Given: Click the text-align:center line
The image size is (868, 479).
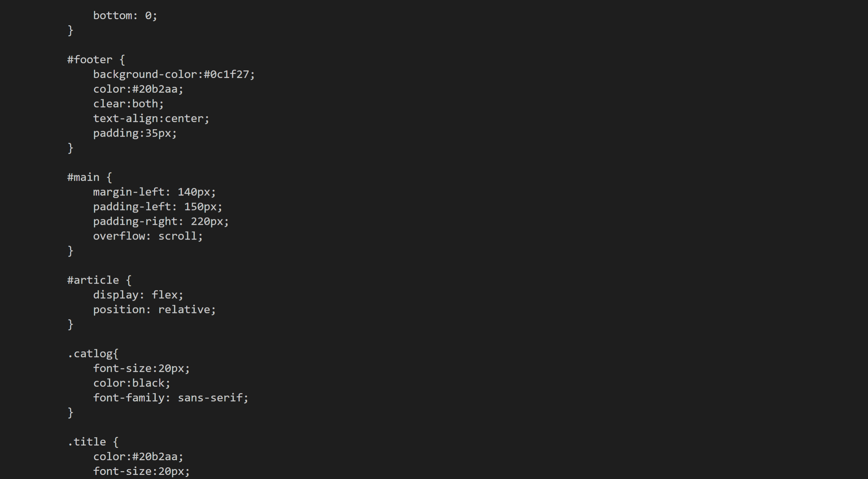Looking at the screenshot, I should point(151,119).
